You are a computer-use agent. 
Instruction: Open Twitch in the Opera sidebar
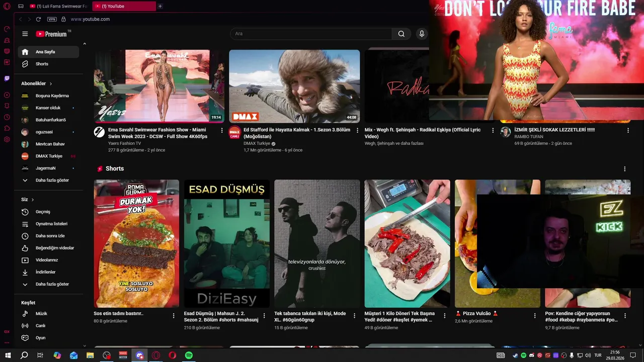tap(7, 78)
